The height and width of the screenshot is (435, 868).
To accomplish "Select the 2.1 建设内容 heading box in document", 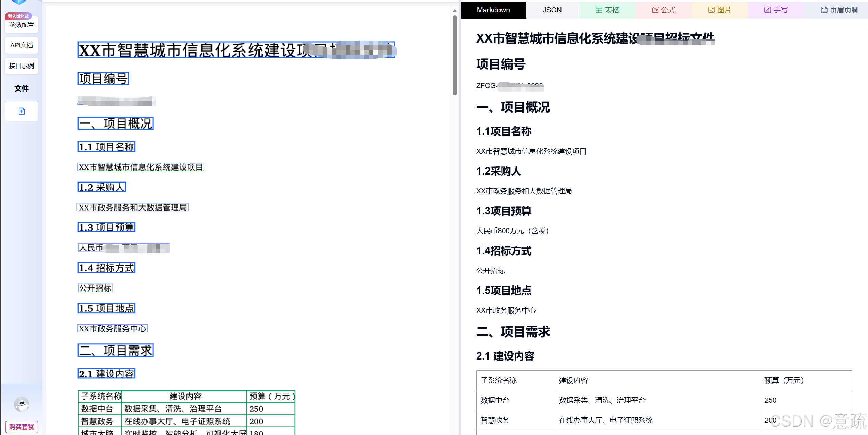I will [x=107, y=374].
